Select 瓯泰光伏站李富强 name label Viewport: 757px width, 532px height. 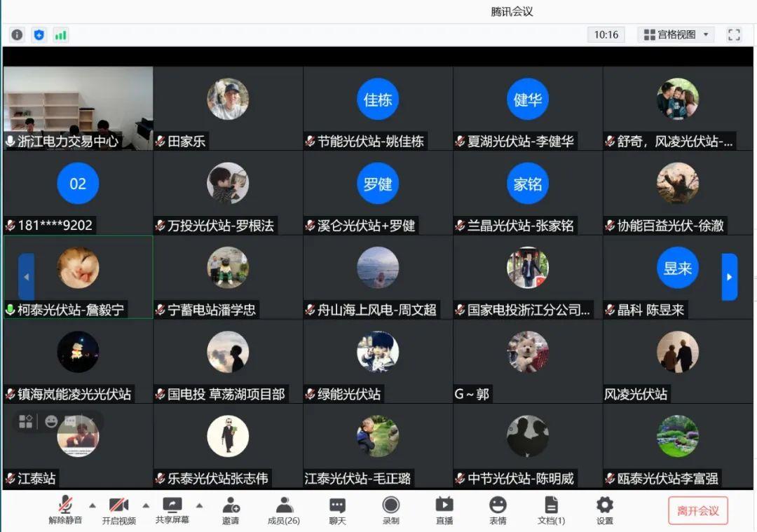pyautogui.click(x=668, y=479)
